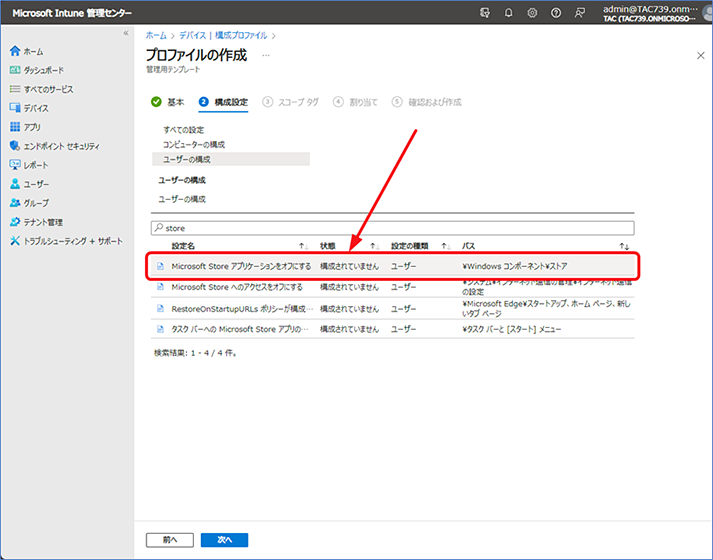Click the ホーム breadcrumb link

pos(156,35)
